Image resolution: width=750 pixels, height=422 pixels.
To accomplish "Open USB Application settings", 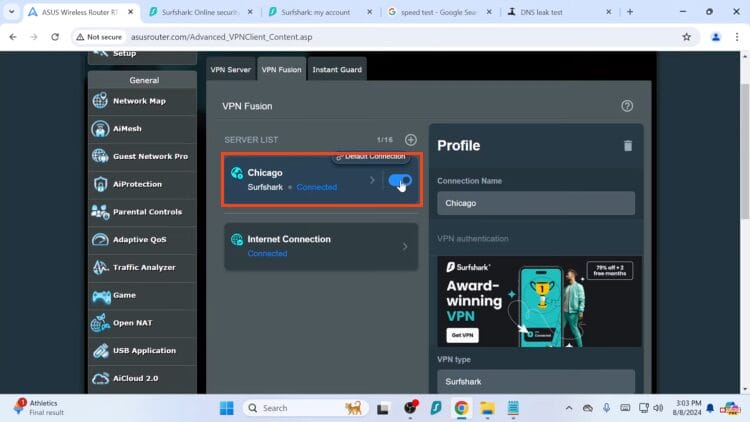I will point(142,351).
